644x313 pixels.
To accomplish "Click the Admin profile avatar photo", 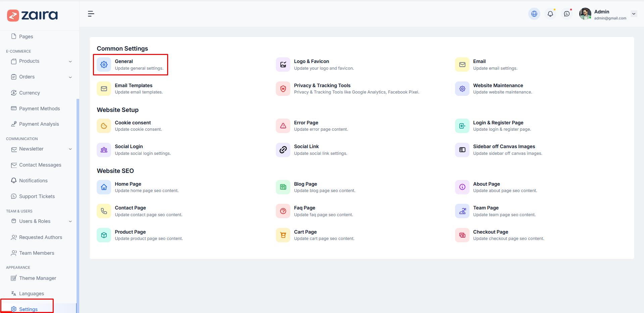I will click(585, 14).
